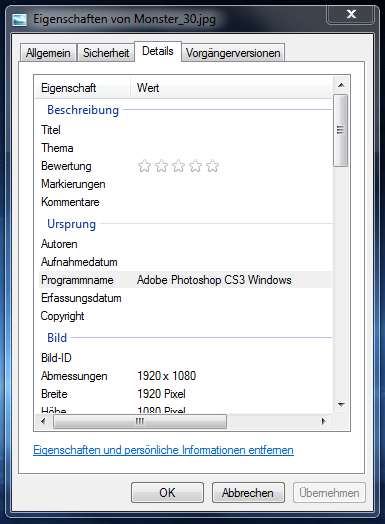The height and width of the screenshot is (524, 385).
Task: Select the Details tab
Action: (158, 51)
